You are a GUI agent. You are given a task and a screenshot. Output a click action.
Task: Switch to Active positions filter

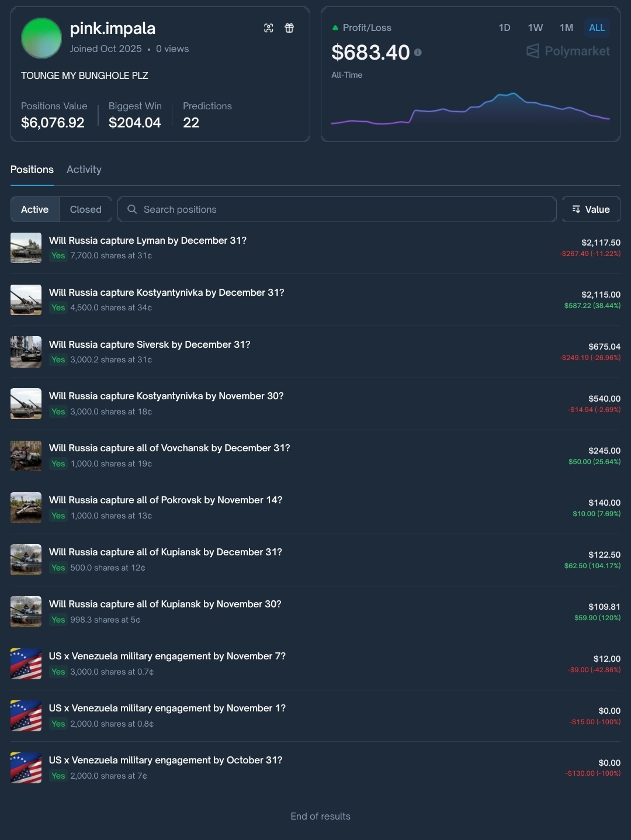coord(35,209)
